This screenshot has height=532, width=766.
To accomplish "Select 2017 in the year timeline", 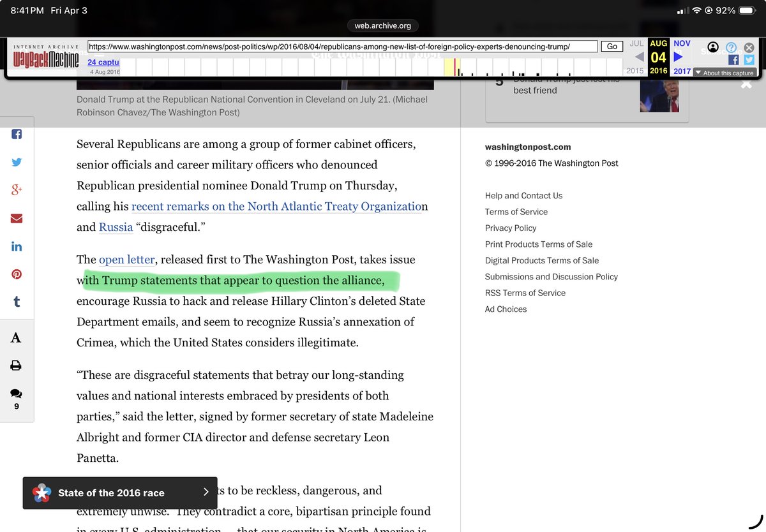I will (682, 71).
